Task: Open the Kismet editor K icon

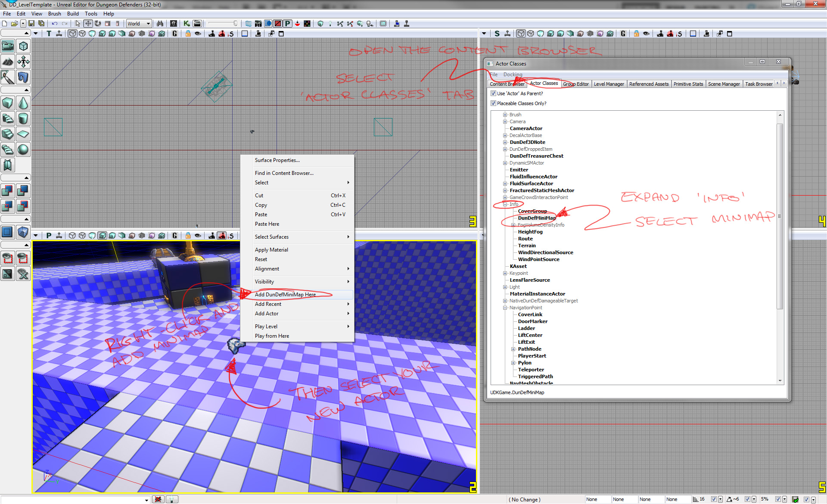Action: tap(187, 23)
